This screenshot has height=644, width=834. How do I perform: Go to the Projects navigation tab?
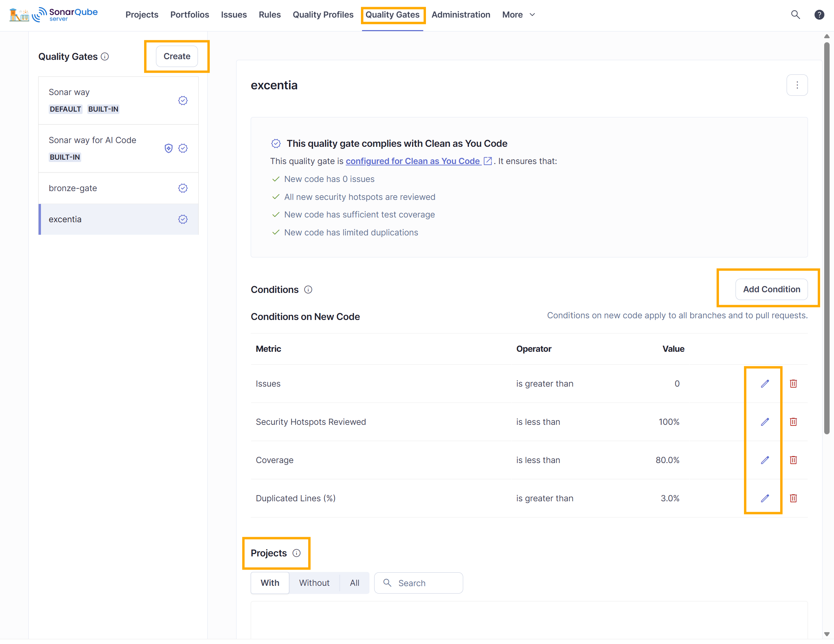(x=142, y=15)
